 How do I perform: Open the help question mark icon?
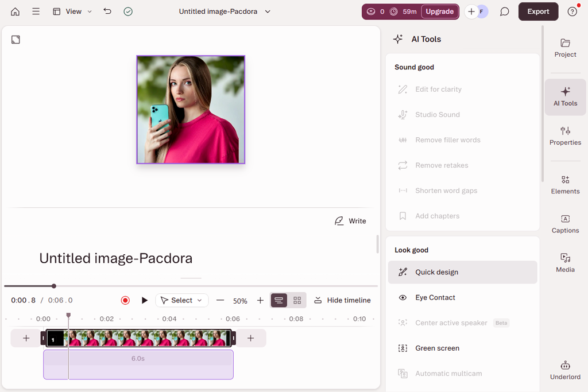coord(572,11)
